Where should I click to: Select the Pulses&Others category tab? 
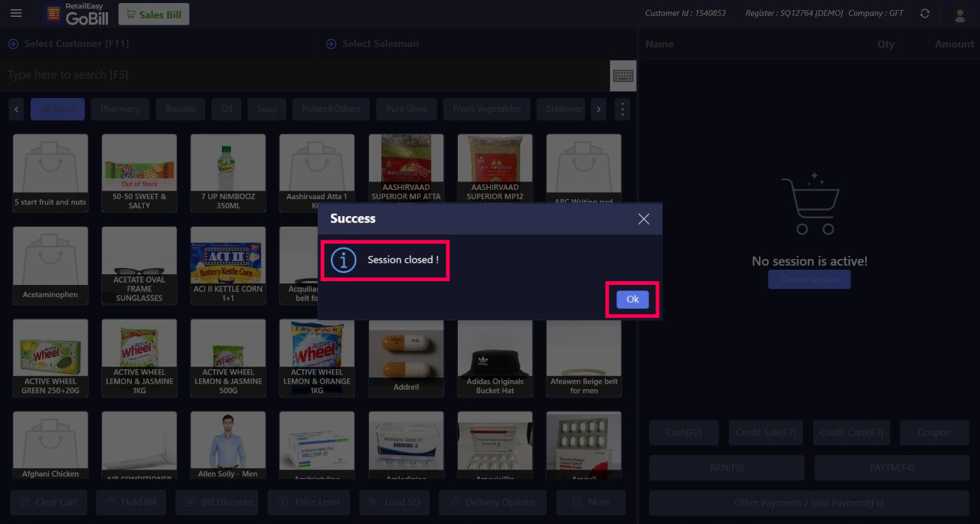332,109
